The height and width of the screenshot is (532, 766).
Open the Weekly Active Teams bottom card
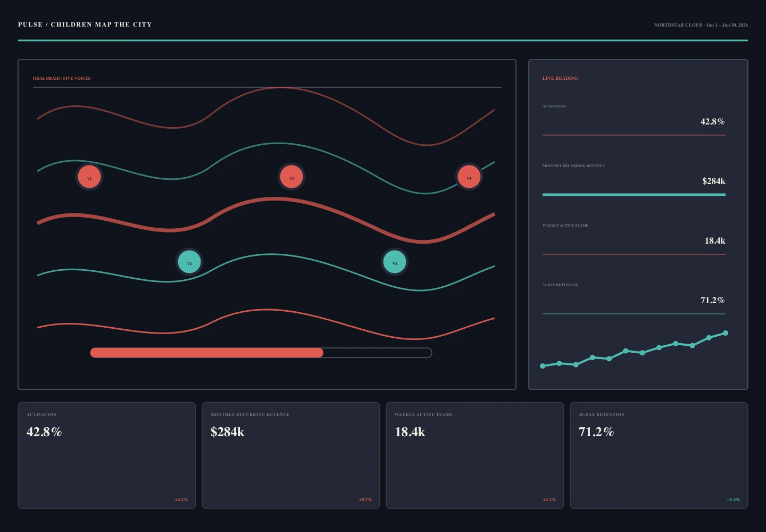[475, 455]
